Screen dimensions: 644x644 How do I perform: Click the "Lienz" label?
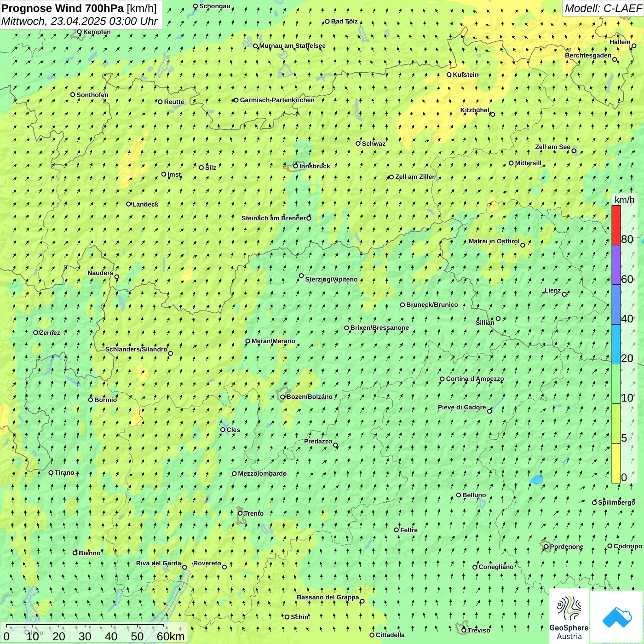click(552, 291)
